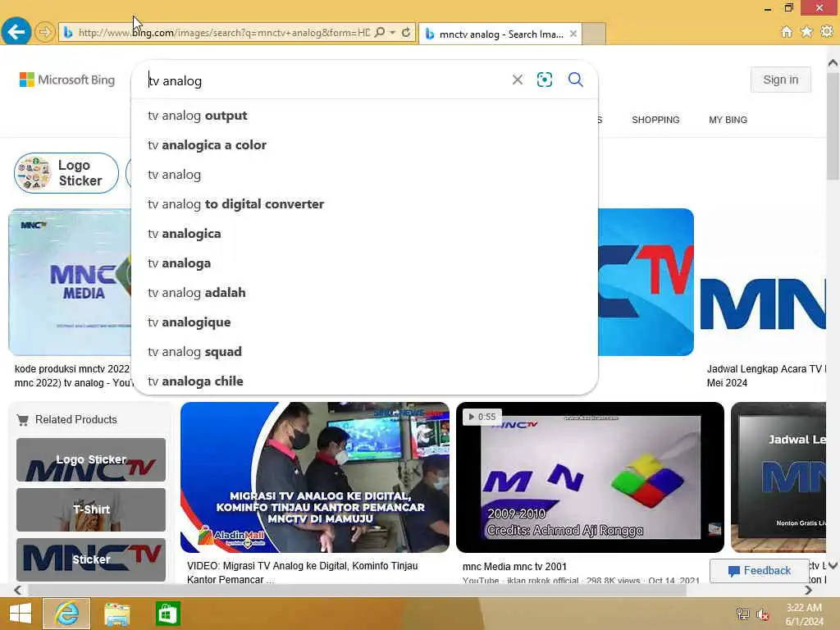Clear the search text with X
This screenshot has width=840, height=630.
tap(517, 80)
